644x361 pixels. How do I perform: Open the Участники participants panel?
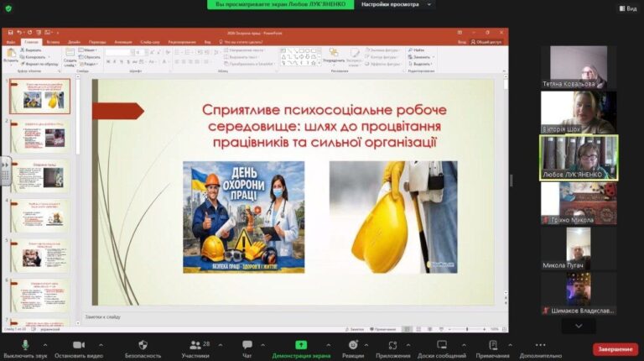195,345
